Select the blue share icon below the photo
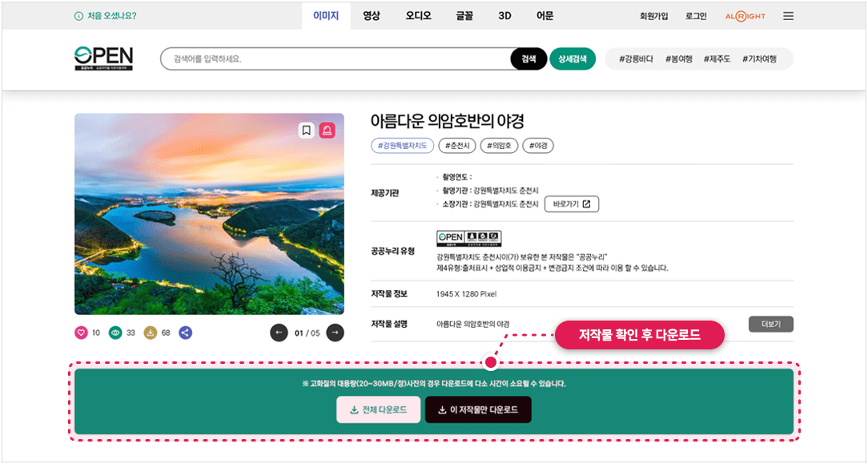This screenshot has width=868, height=464. tap(185, 332)
